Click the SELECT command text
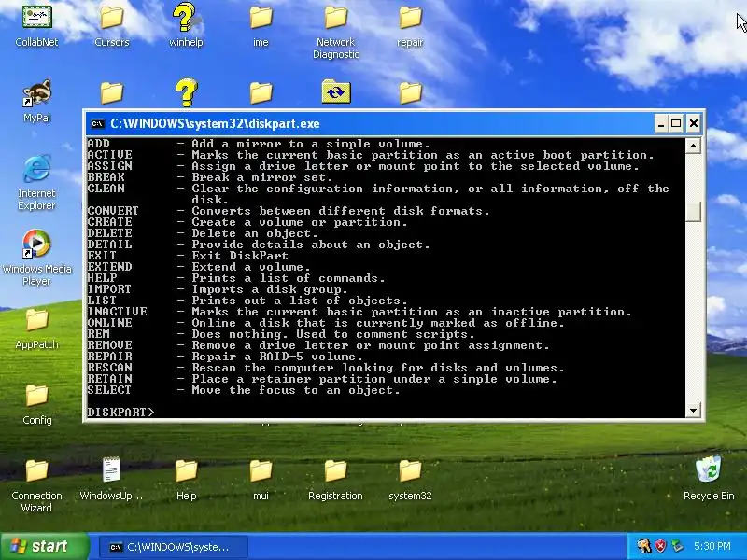Viewport: 747px width, 560px height. [109, 390]
